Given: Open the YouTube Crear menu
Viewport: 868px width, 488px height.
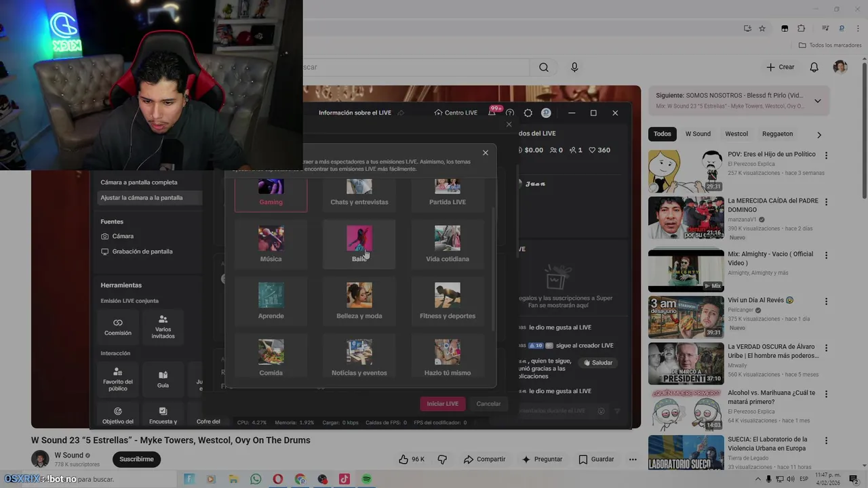Looking at the screenshot, I should [x=781, y=67].
